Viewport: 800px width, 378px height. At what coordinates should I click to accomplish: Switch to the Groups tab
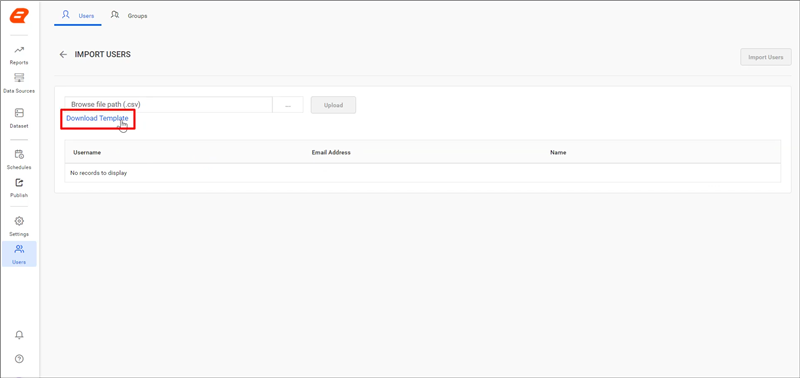130,15
